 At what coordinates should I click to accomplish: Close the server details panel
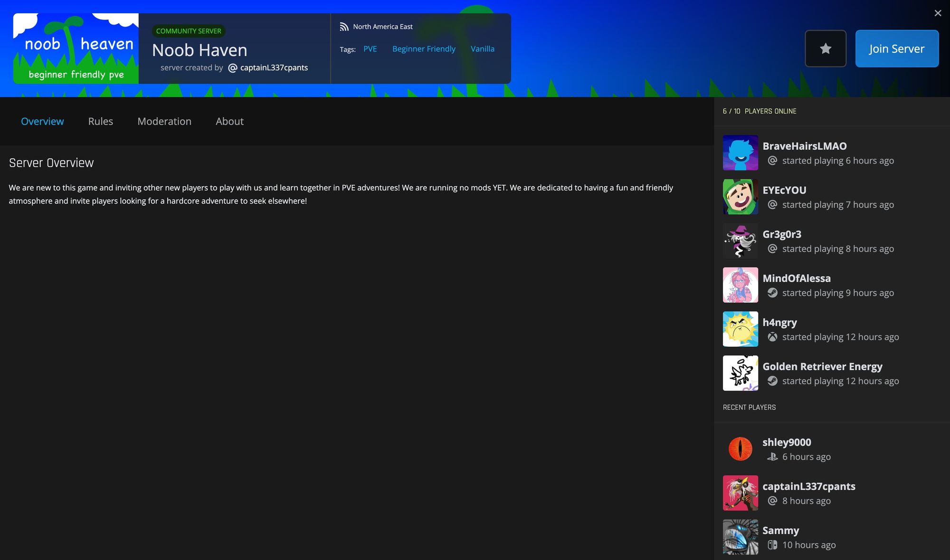[937, 13]
